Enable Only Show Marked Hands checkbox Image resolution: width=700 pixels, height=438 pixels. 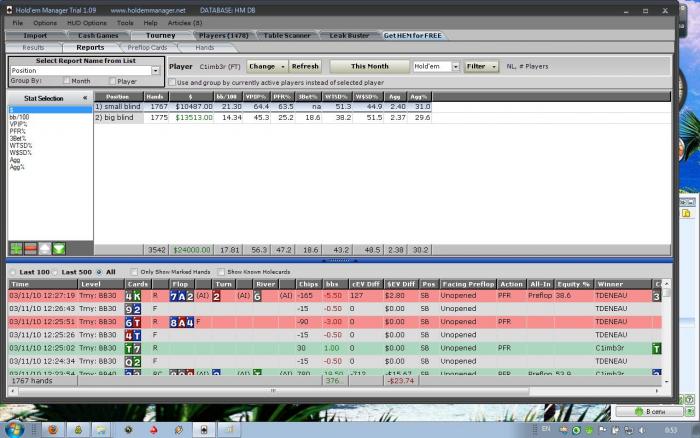[x=134, y=271]
